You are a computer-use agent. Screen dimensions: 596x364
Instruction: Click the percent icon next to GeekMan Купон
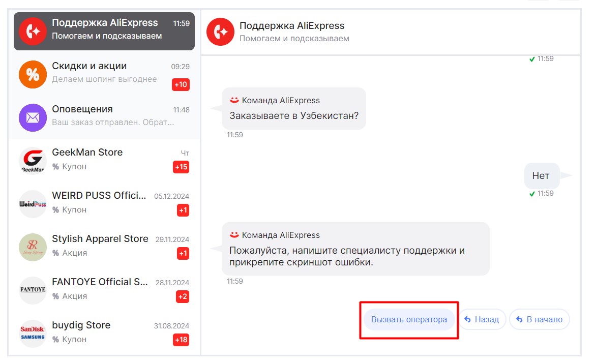tap(55, 166)
